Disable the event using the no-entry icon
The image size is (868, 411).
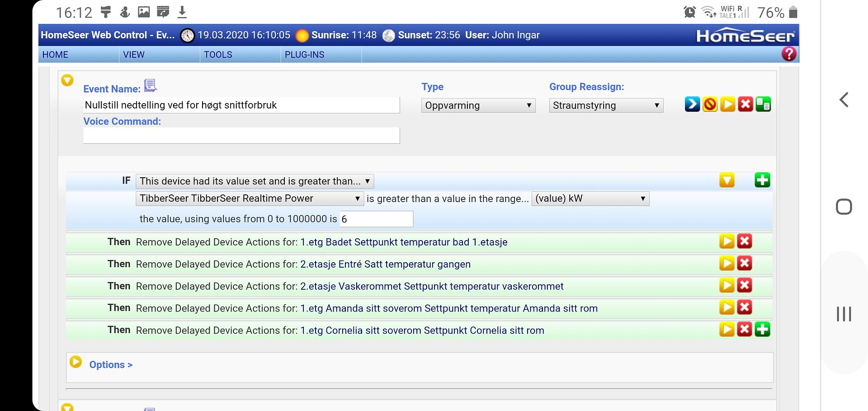[710, 104]
